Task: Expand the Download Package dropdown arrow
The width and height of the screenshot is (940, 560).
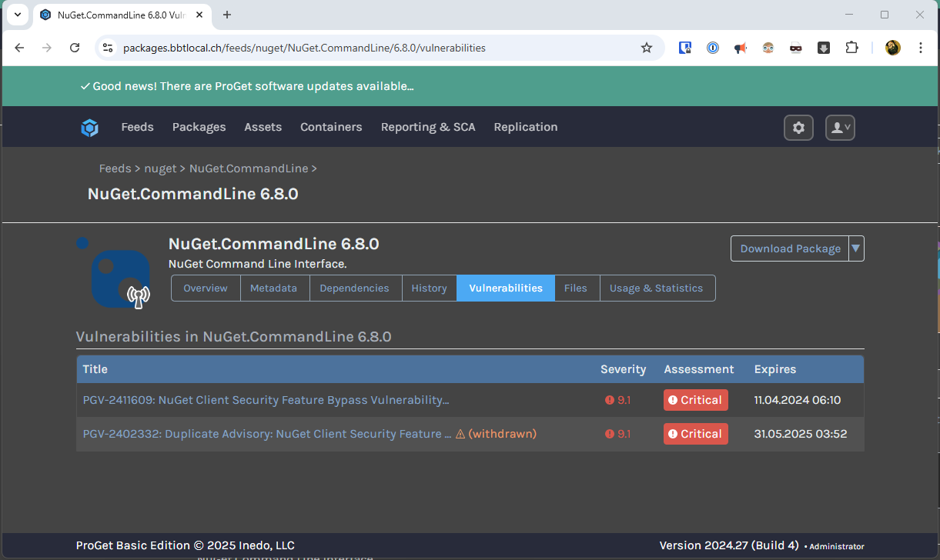Action: [856, 248]
